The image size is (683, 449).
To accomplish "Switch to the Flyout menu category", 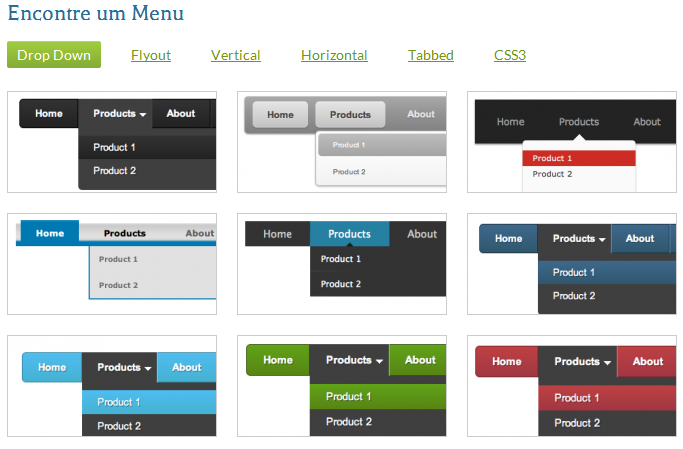I will click(151, 55).
